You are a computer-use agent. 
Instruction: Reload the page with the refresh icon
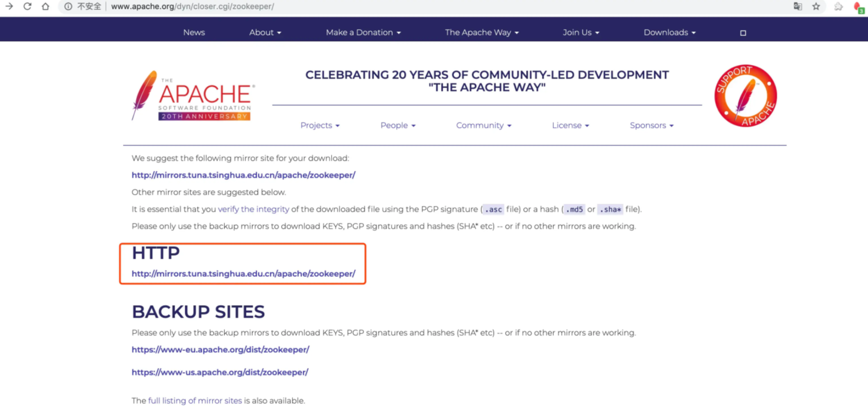click(x=27, y=6)
